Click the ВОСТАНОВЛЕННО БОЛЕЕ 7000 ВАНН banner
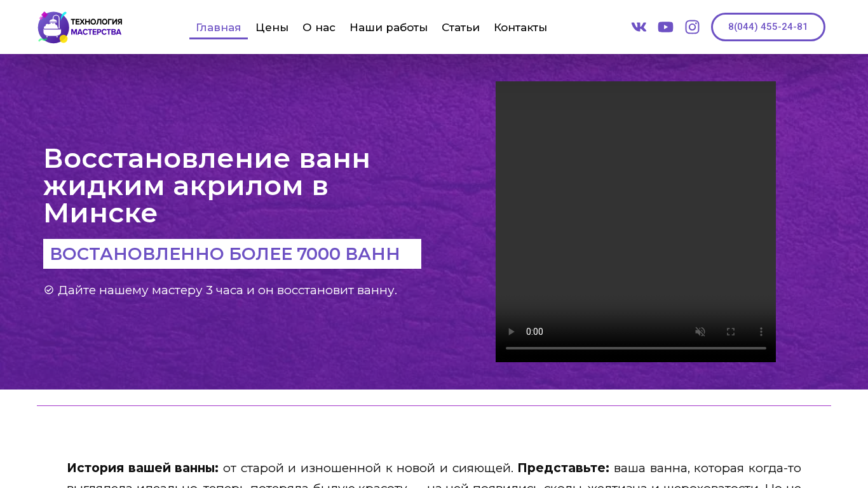Screen dimensions: 868x488 coord(232,254)
